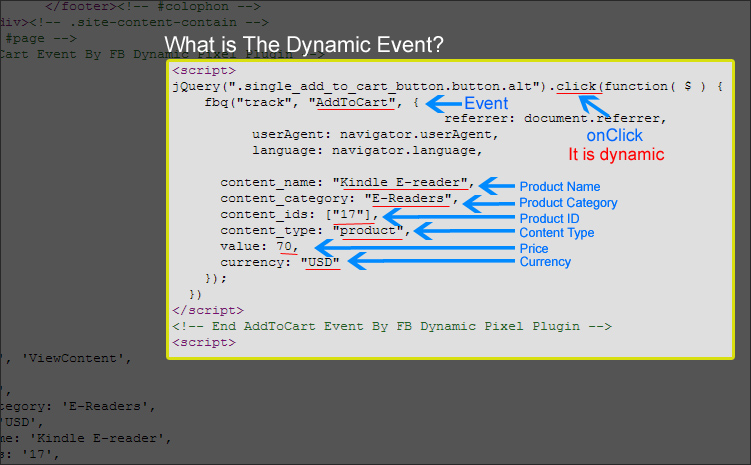Click the 'Product Category' annotation label
The width and height of the screenshot is (751, 465).
(568, 203)
